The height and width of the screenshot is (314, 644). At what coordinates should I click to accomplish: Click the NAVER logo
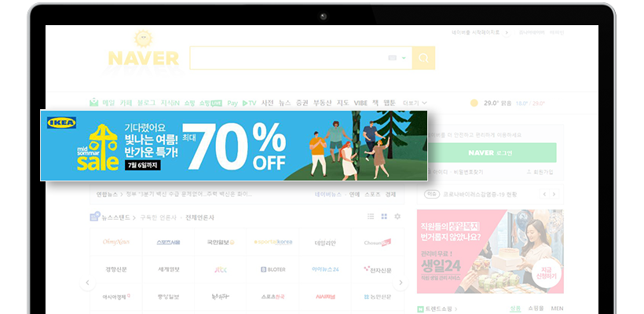click(x=144, y=58)
